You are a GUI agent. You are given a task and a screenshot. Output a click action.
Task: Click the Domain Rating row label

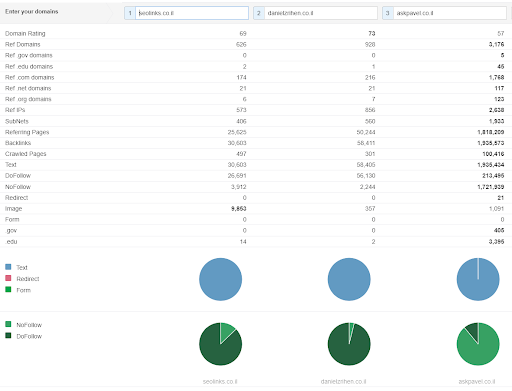point(25,33)
